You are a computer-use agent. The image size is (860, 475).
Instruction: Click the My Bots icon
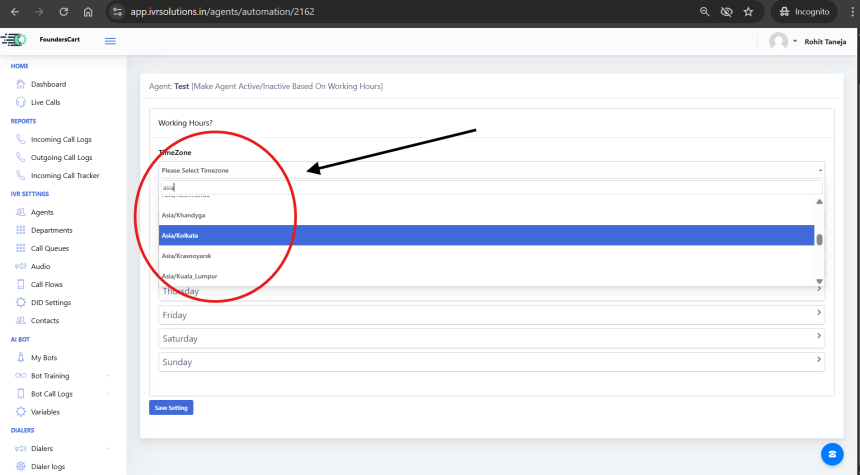(x=21, y=357)
